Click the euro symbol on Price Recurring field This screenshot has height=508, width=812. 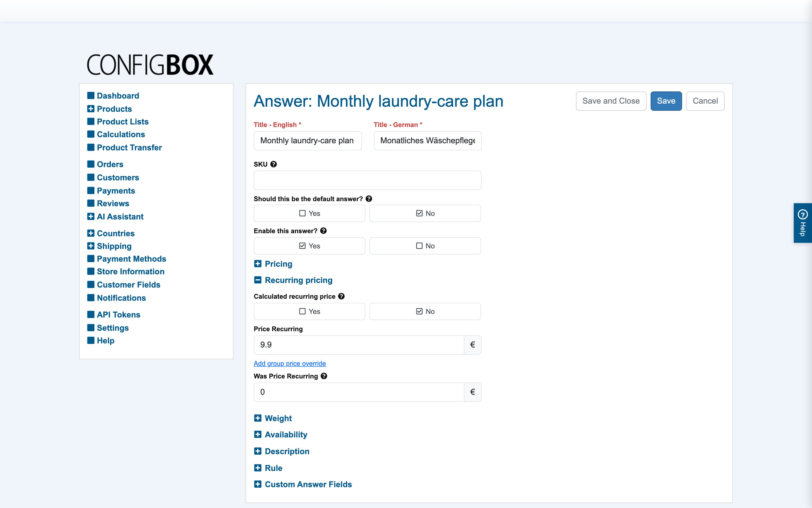pos(472,345)
